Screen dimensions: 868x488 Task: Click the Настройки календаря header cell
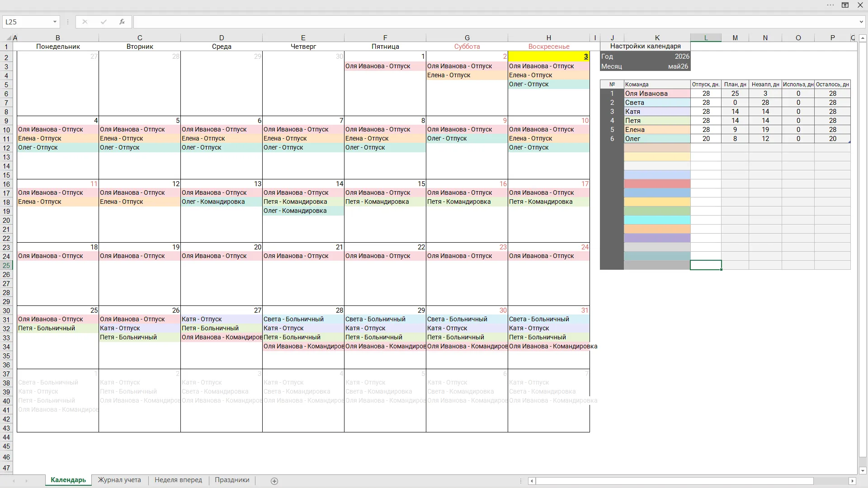[645, 46]
